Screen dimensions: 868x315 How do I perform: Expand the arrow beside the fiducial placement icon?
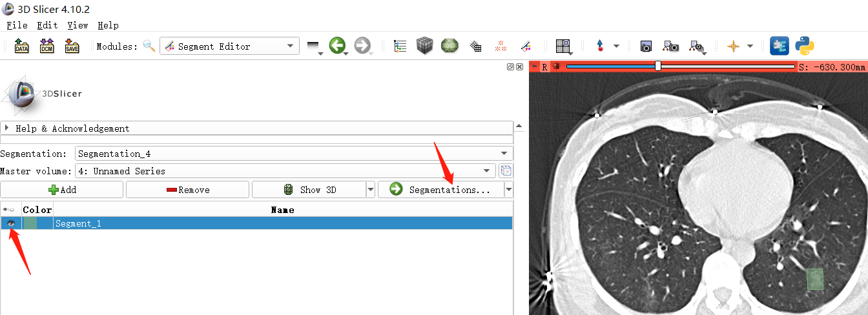[616, 46]
